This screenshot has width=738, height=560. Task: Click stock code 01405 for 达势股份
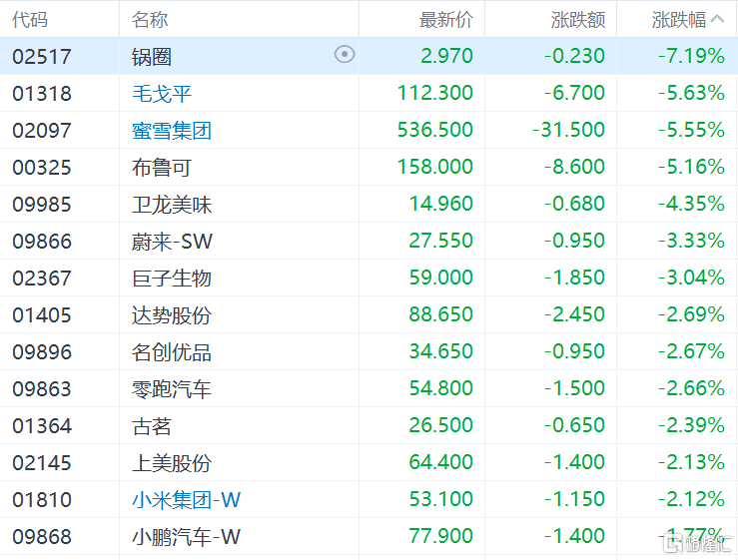click(x=42, y=314)
